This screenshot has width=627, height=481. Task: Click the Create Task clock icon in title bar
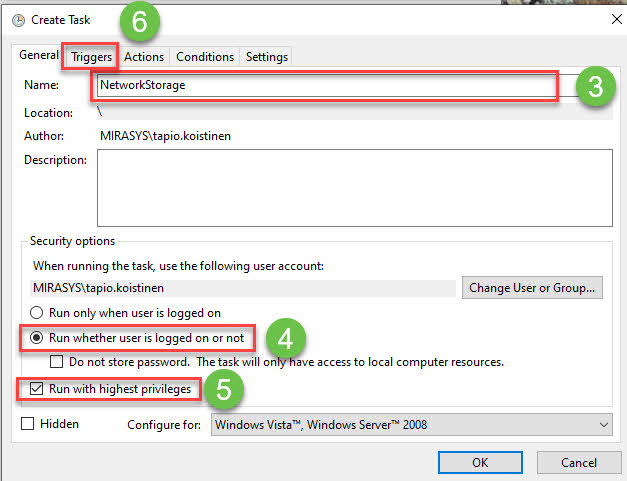[18, 20]
